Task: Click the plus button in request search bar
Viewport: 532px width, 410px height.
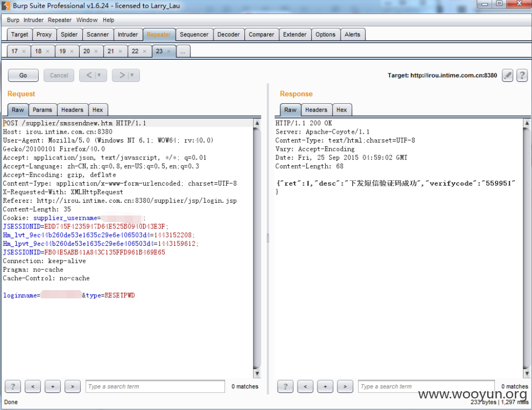Action: coord(53,386)
